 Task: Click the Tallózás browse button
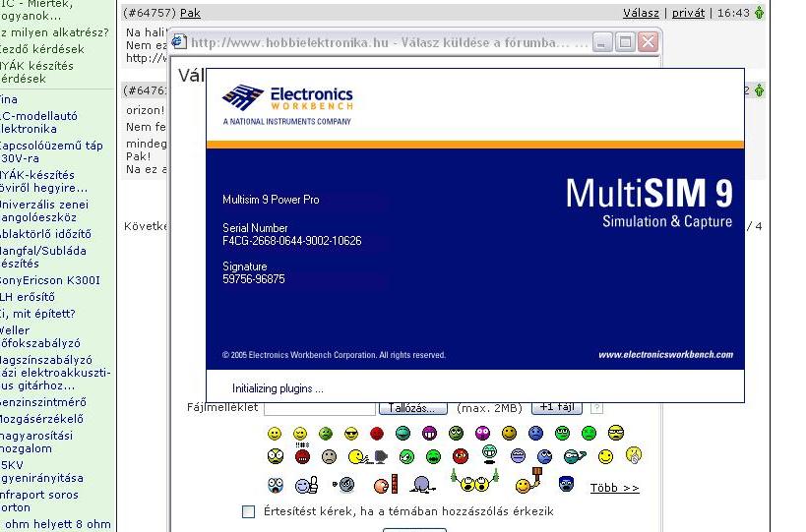[x=412, y=408]
